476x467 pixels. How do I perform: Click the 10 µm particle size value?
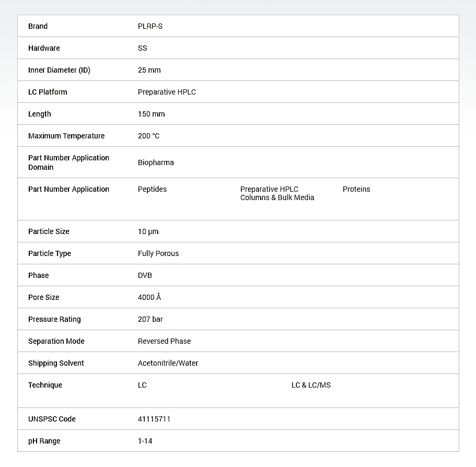[148, 231]
